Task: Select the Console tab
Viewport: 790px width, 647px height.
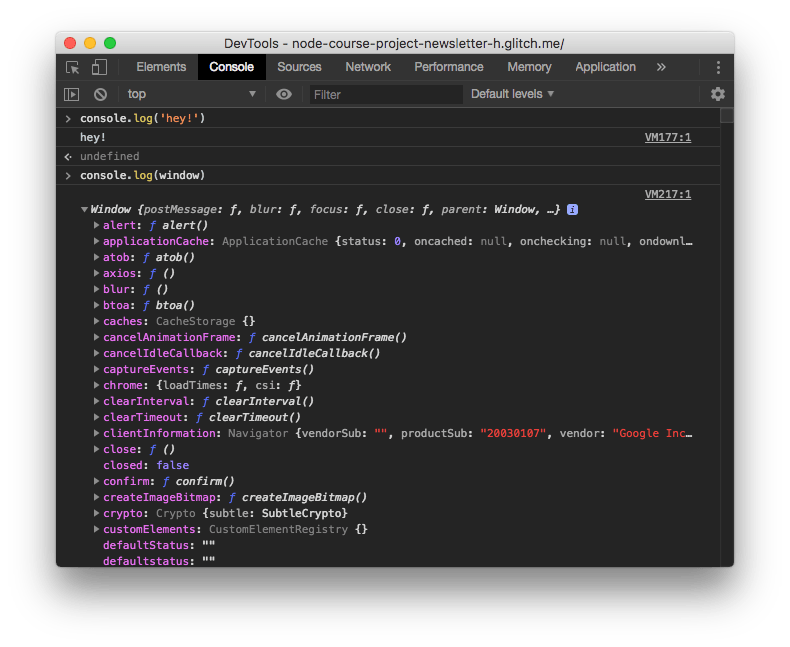Action: tap(231, 67)
